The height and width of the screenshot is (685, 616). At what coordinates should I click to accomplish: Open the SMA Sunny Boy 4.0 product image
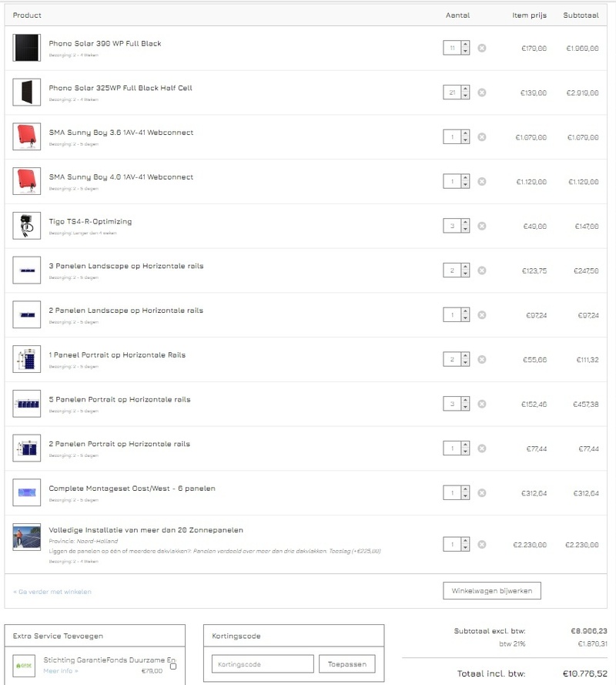[27, 181]
